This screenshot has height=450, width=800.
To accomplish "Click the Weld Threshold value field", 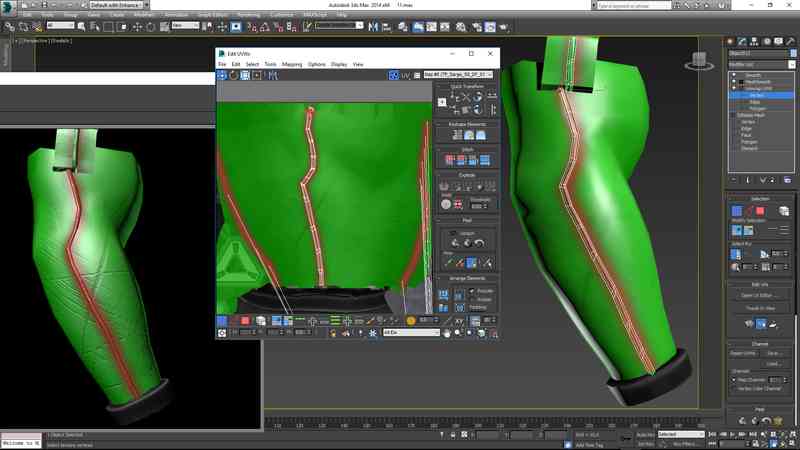I will [x=476, y=206].
